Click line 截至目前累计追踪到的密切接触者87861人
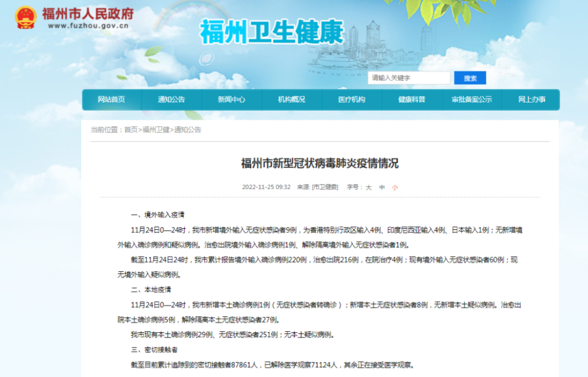This screenshot has width=588, height=377. [273, 365]
